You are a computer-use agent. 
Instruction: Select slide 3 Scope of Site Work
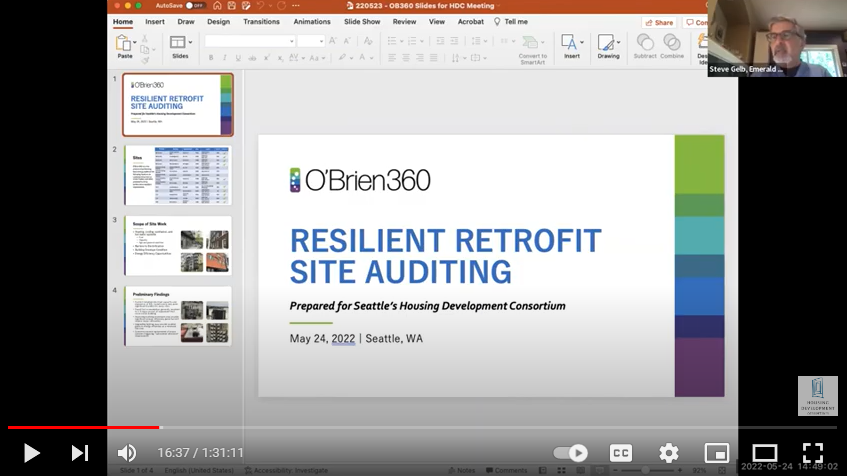(178, 246)
